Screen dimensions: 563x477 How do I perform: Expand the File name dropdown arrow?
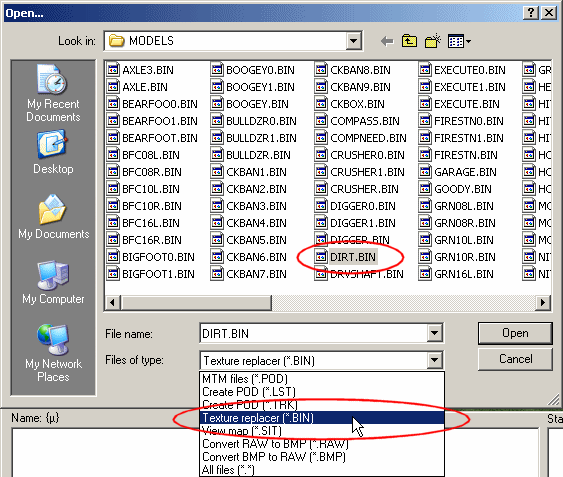pyautogui.click(x=434, y=333)
